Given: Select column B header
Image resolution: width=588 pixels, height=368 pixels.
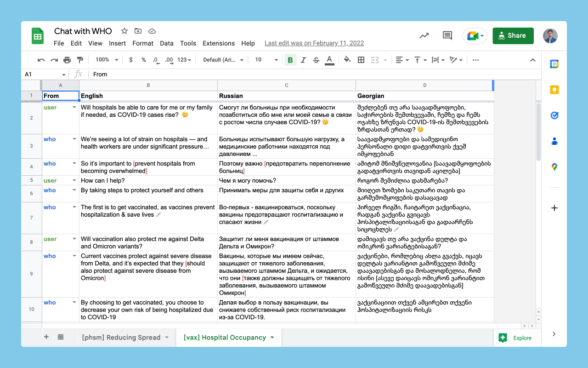Looking at the screenshot, I should [x=148, y=86].
